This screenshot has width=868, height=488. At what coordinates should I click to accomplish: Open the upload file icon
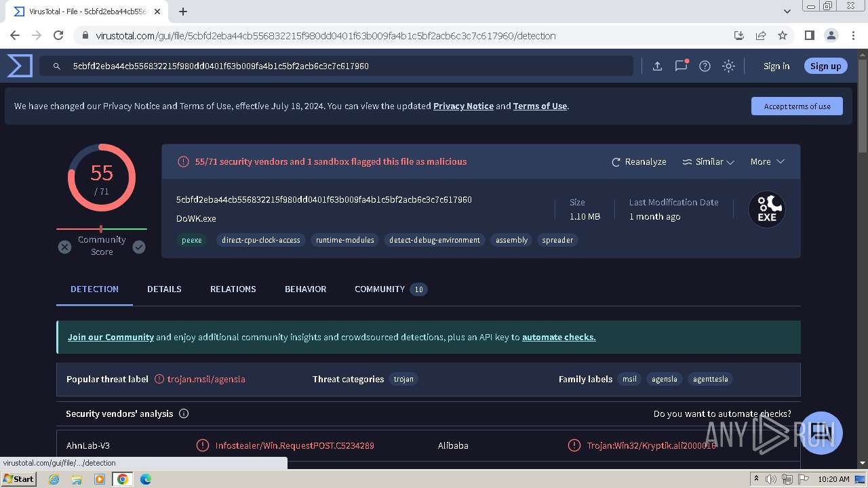pos(657,66)
